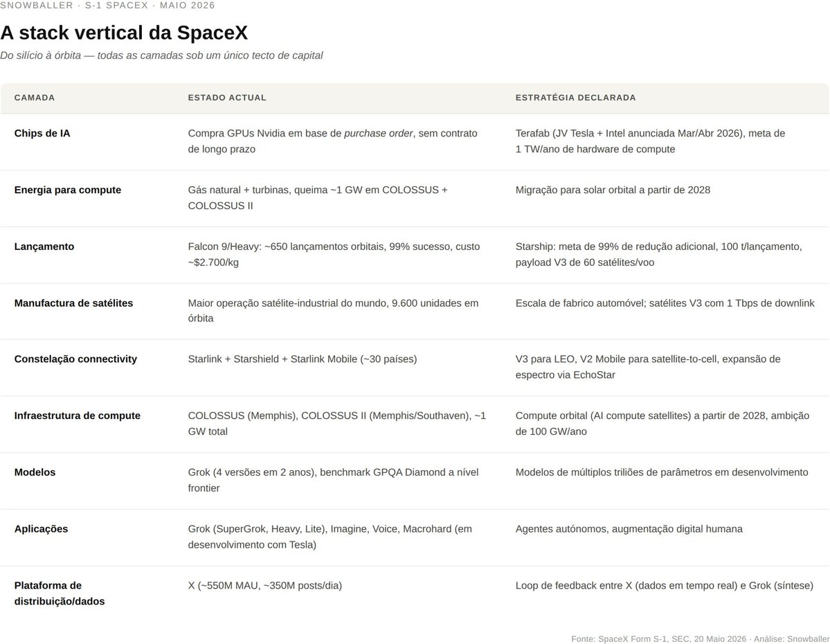Select the "Energia para compute" row label
The image size is (830, 644).
pyautogui.click(x=68, y=190)
